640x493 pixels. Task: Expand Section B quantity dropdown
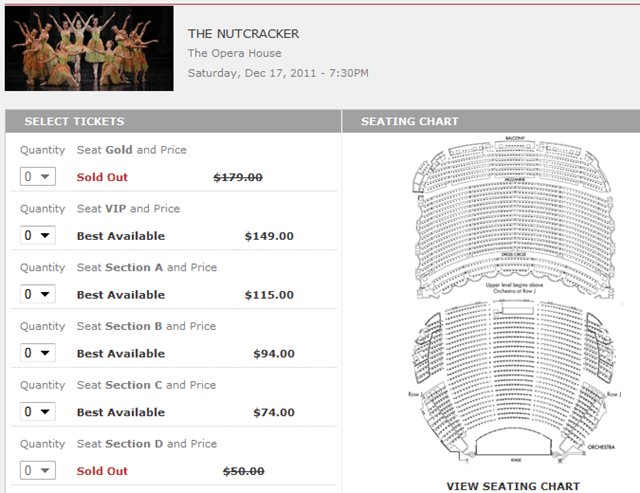pos(38,353)
